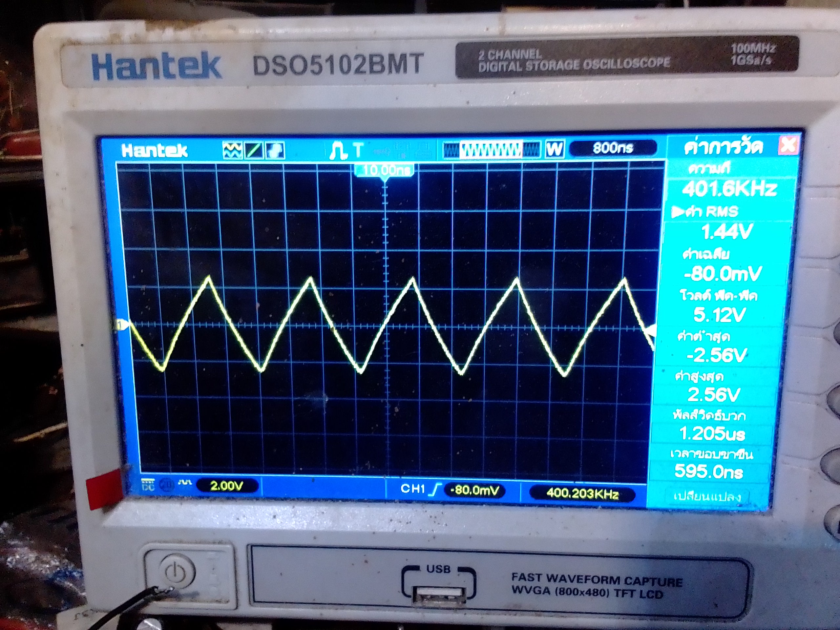Viewport: 840px width, 630px height.
Task: Click the ค่าการวัด measurement panel title
Action: click(x=724, y=147)
